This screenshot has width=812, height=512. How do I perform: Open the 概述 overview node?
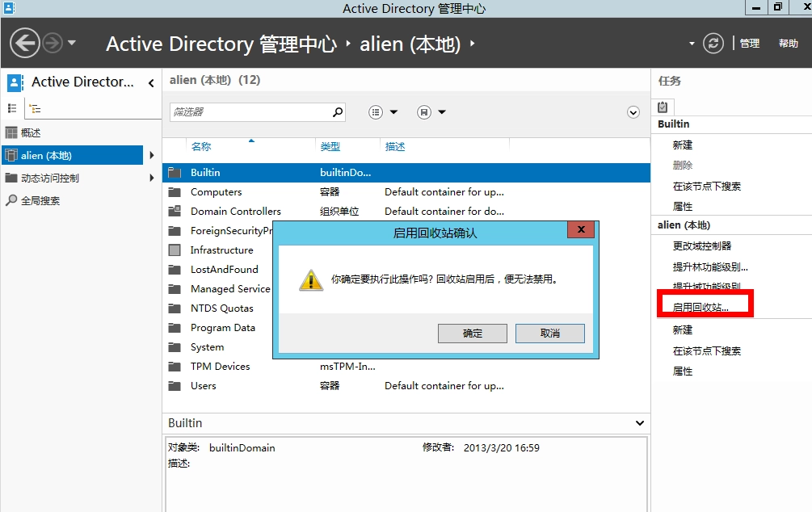point(30,132)
